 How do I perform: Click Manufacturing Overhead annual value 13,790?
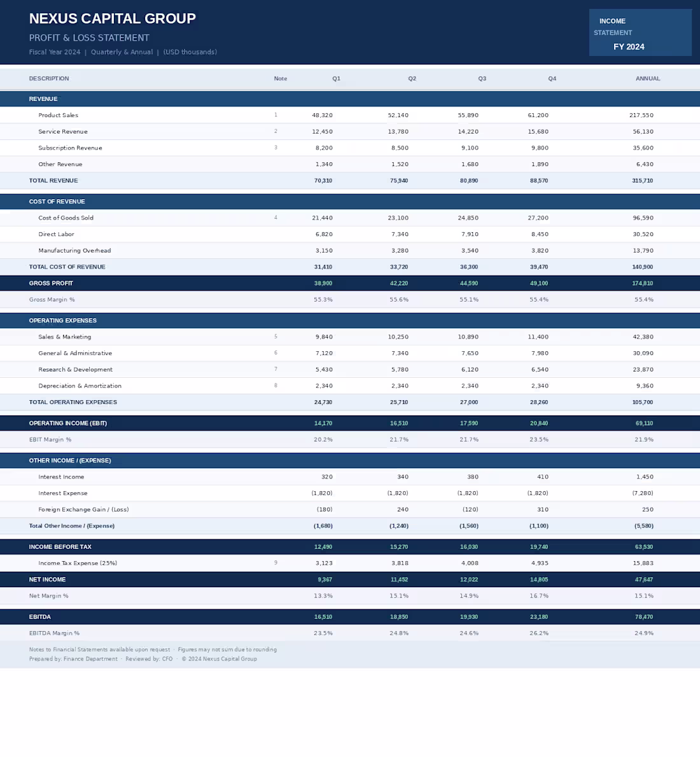point(643,251)
